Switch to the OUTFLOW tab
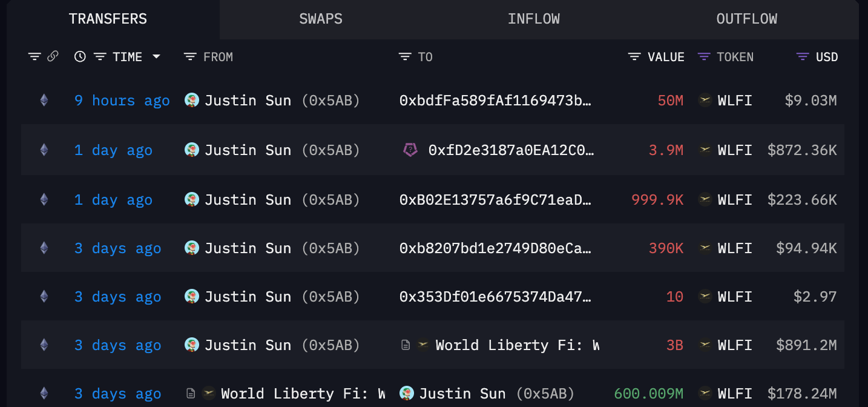The image size is (868, 407). pos(746,19)
